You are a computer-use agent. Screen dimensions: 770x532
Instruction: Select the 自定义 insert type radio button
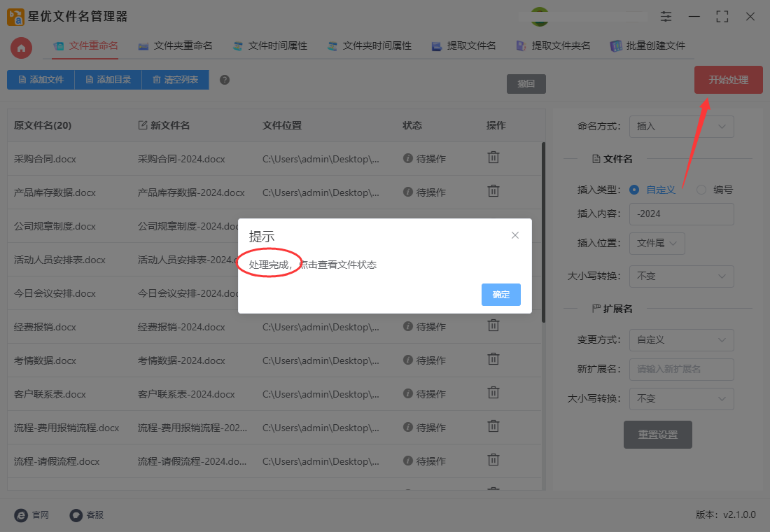click(634, 190)
